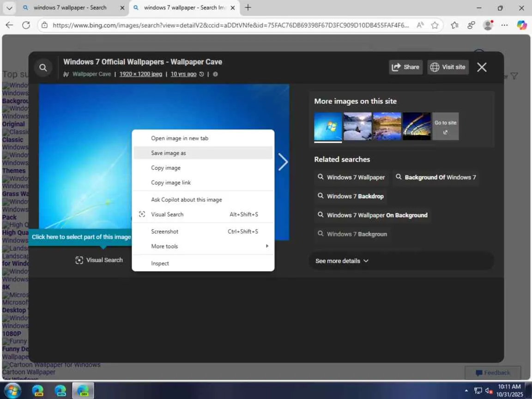Close the first browser tab
The height and width of the screenshot is (399, 532).
click(x=122, y=8)
